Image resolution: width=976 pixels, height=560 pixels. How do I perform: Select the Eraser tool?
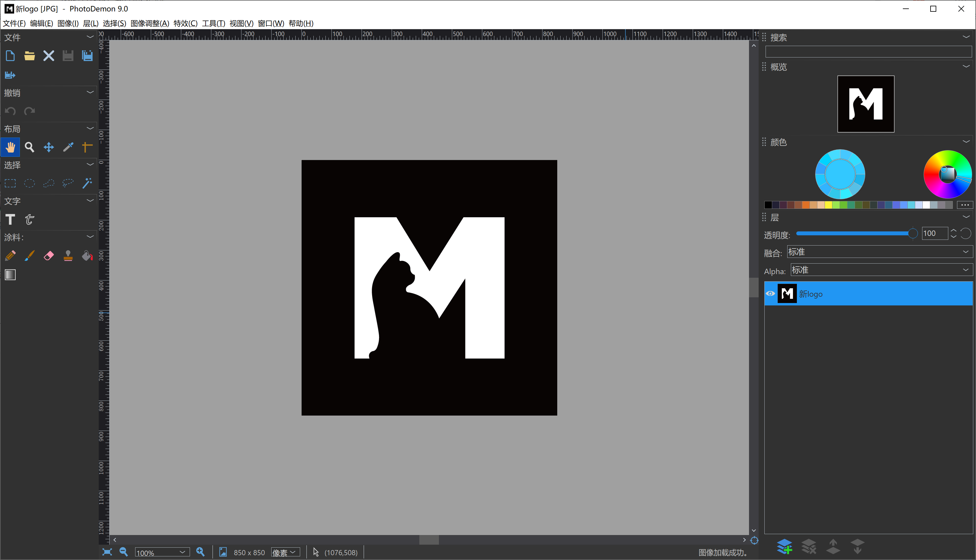coord(49,256)
